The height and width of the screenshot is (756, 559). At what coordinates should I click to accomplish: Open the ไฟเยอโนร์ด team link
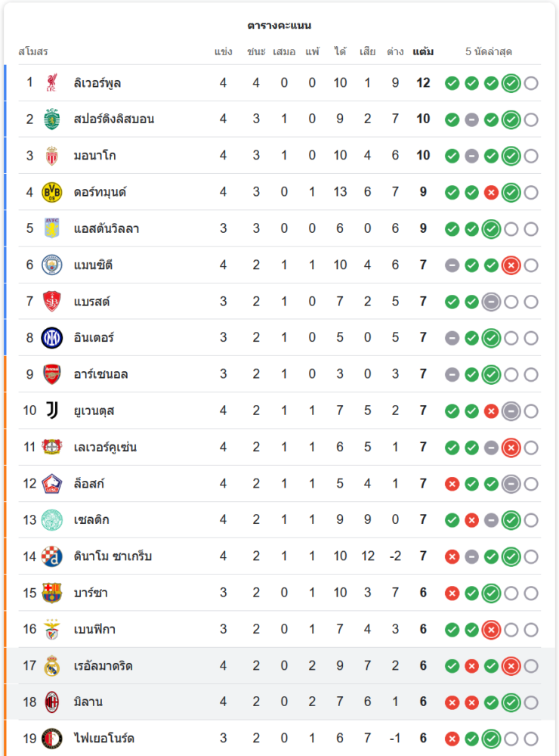click(103, 738)
